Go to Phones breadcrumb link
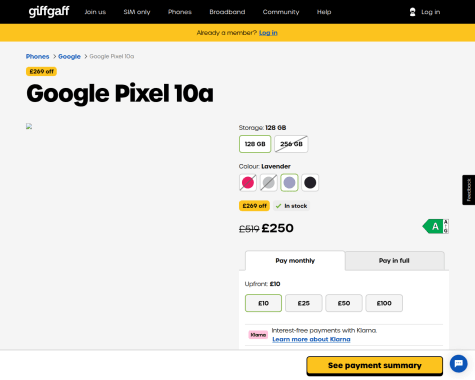The height and width of the screenshot is (380, 475). click(x=37, y=56)
